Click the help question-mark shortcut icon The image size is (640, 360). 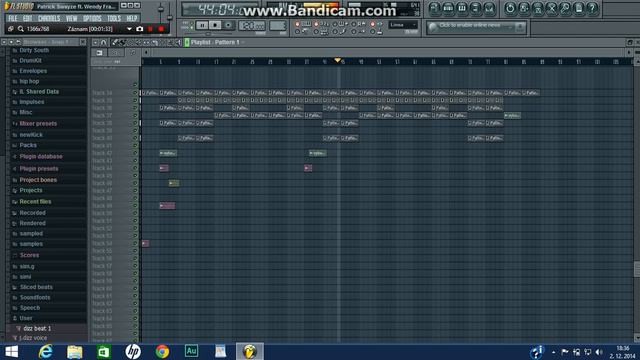point(592,8)
